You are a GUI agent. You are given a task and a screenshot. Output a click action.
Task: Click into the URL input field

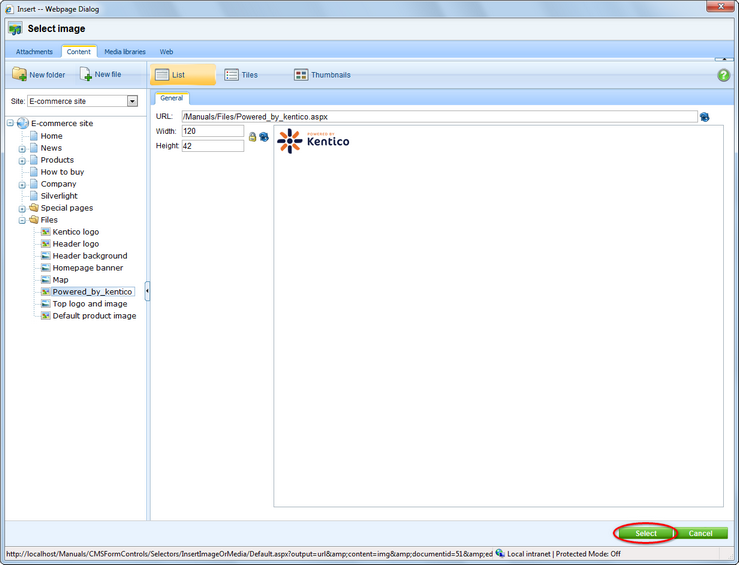[x=439, y=117]
